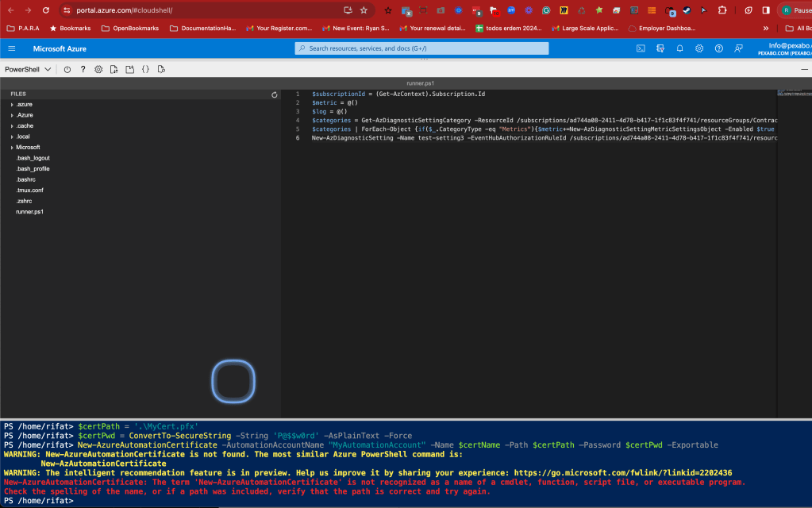The width and height of the screenshot is (812, 508).
Task: Restart Cloud Shell using the power icon
Action: pyautogui.click(x=67, y=69)
